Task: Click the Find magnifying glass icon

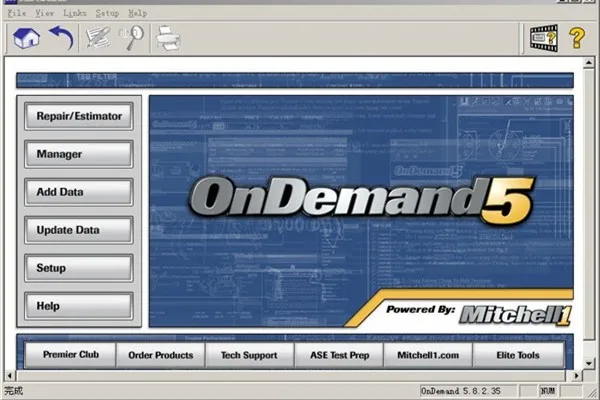Action: coord(131,38)
